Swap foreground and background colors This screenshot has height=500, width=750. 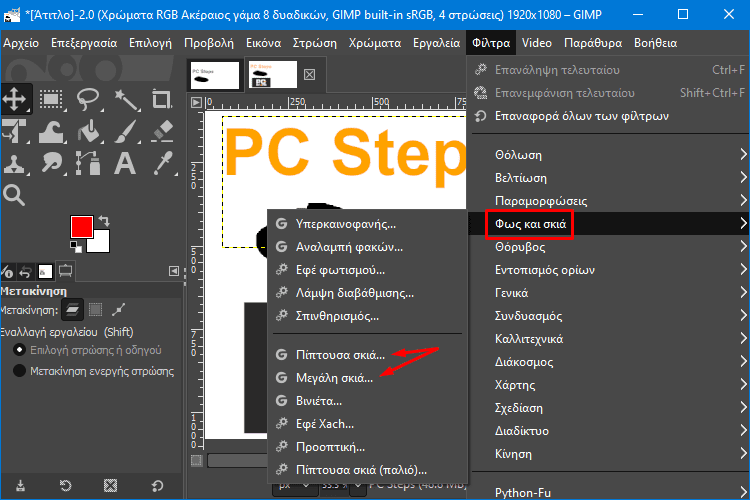point(104,221)
